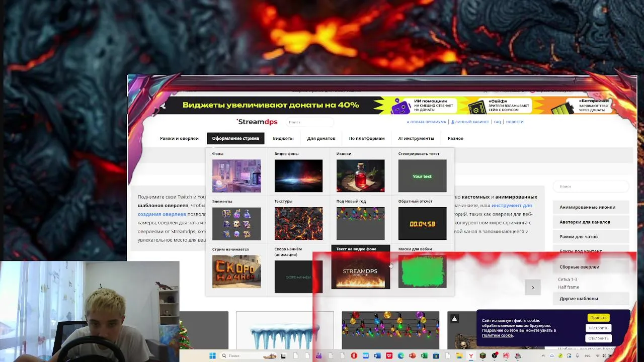
Task: Click header Поиск field beside Streamdps logo
Action: point(310,122)
